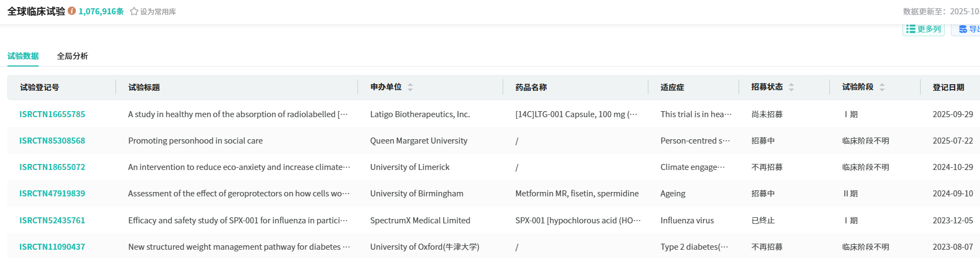Open trial record ISRCTN18655072
The width and height of the screenshot is (980, 258).
click(x=52, y=167)
